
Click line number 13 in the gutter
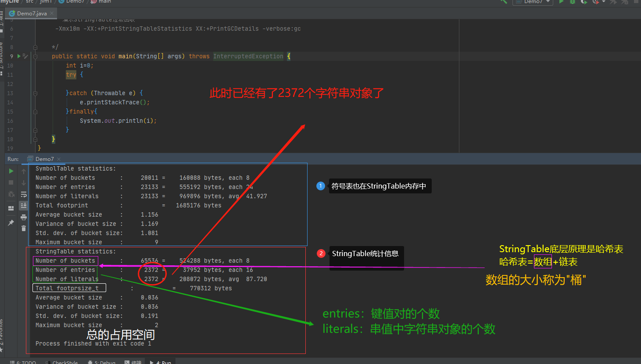click(10, 93)
